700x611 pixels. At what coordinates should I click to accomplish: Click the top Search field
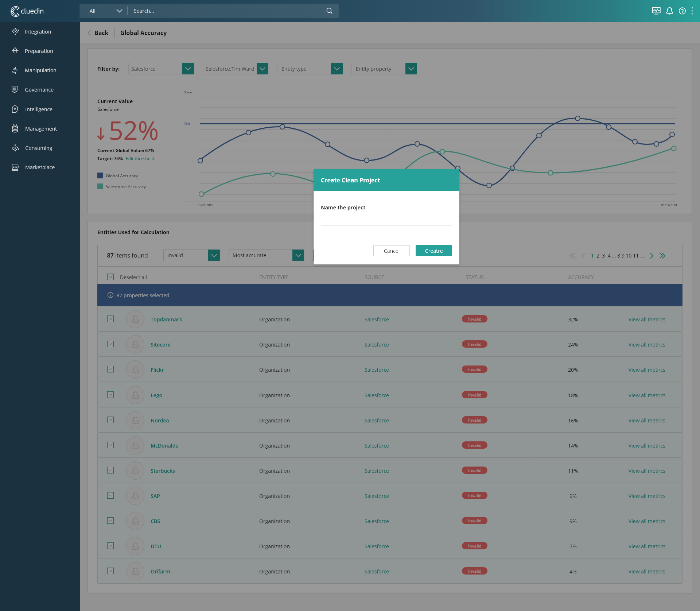[228, 11]
